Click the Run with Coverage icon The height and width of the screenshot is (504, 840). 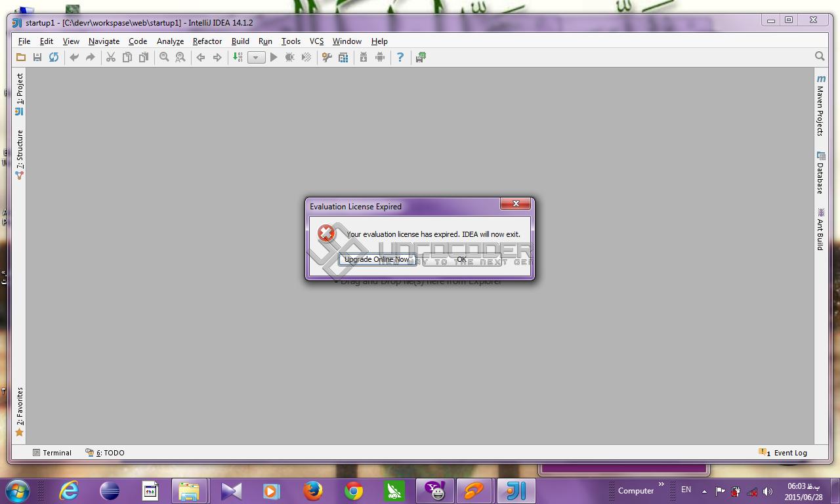pos(306,58)
